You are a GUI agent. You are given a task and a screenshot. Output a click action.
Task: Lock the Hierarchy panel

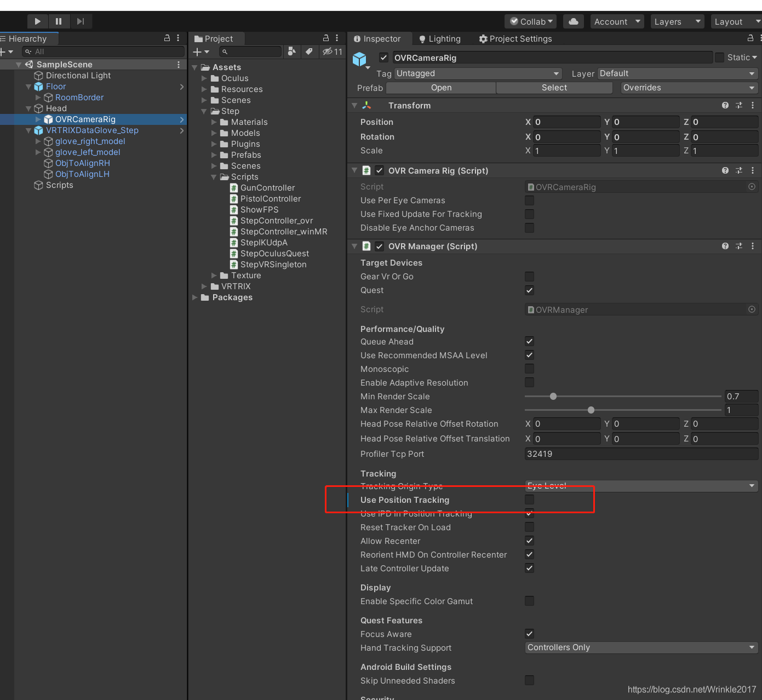(167, 38)
